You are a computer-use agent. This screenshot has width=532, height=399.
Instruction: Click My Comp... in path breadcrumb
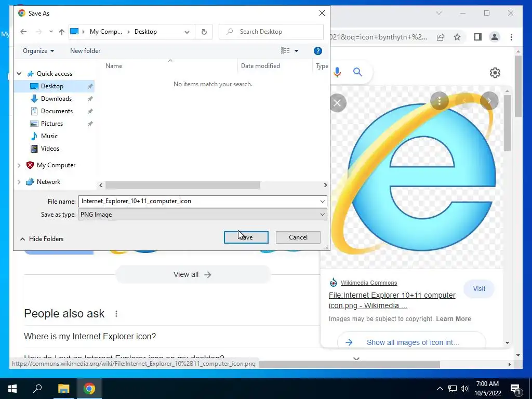coord(106,32)
